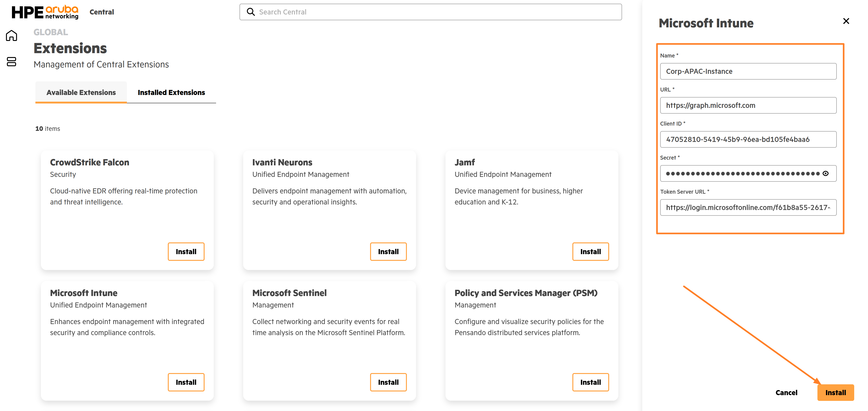Install Policy and Services Manager extension
868x411 pixels.
590,382
